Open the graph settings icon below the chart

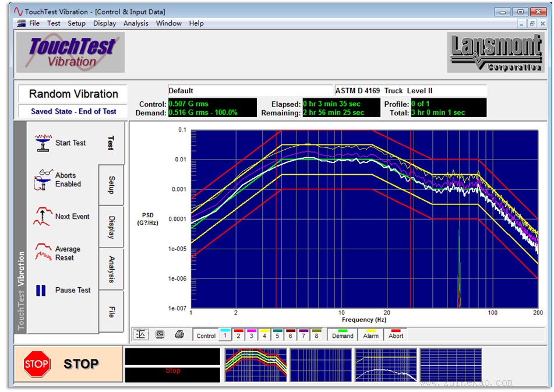[140, 334]
